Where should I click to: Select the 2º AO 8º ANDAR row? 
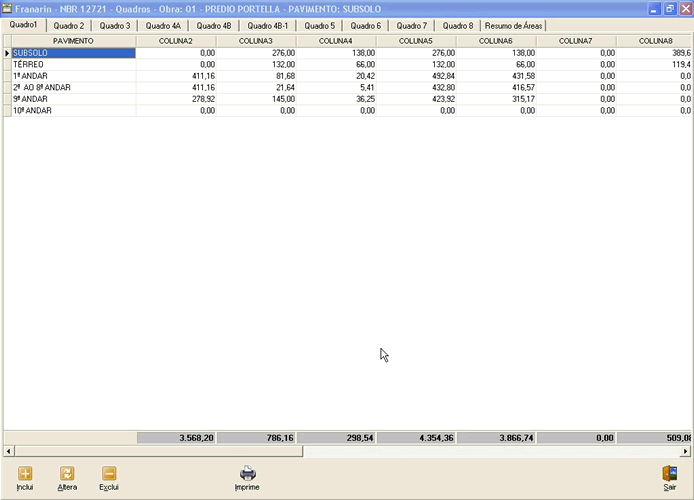(347, 88)
